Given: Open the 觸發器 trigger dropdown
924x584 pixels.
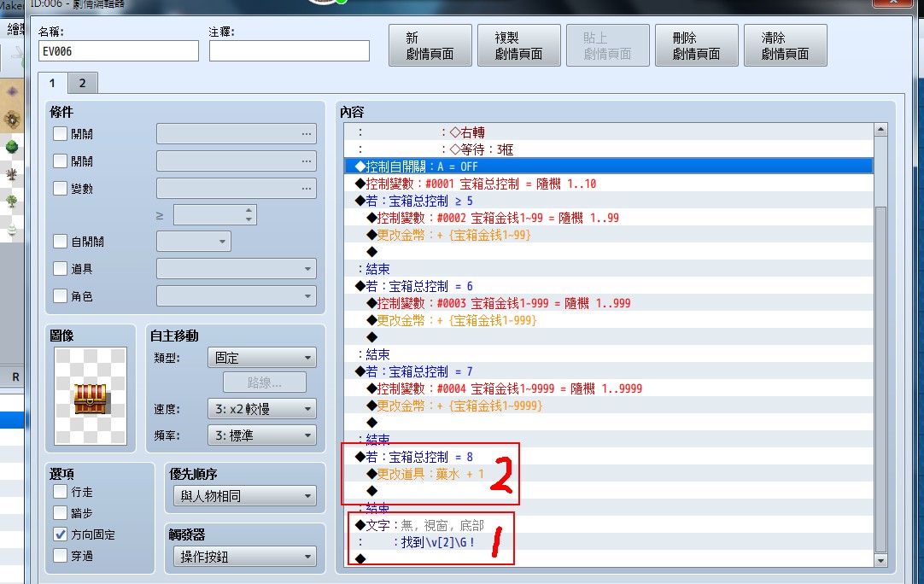Looking at the screenshot, I should [245, 557].
